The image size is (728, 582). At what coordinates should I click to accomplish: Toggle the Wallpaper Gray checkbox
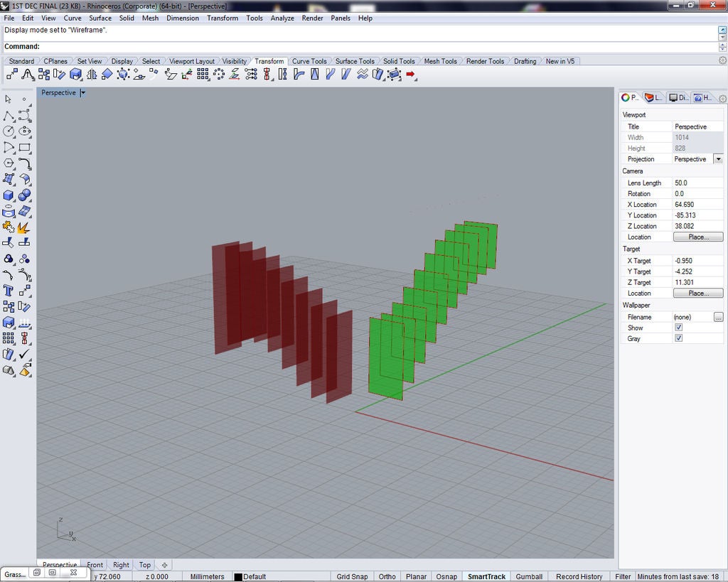678,338
